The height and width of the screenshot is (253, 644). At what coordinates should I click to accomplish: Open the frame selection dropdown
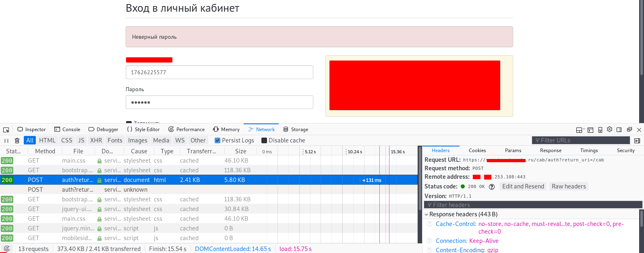(x=580, y=130)
